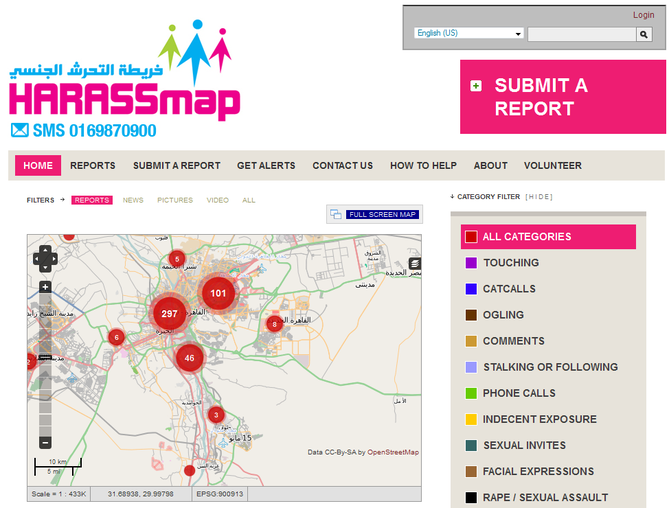Click the map zoom level slider handle
669x508 pixels.
coord(45,357)
